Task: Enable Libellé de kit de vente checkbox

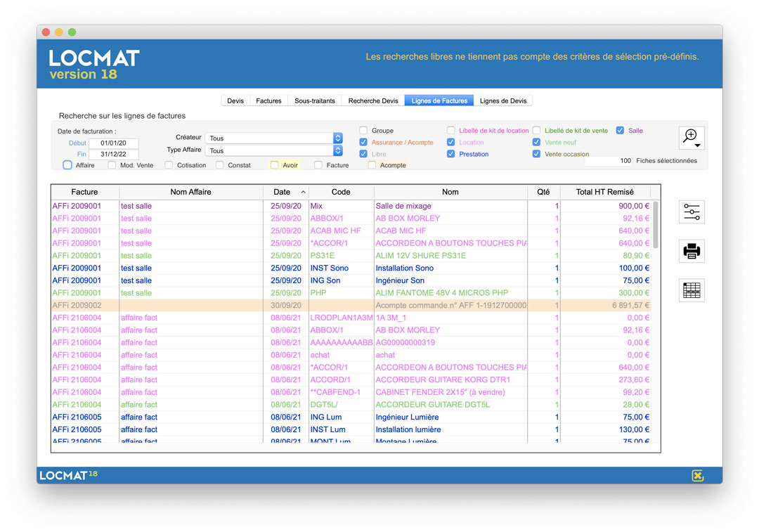Action: [537, 130]
